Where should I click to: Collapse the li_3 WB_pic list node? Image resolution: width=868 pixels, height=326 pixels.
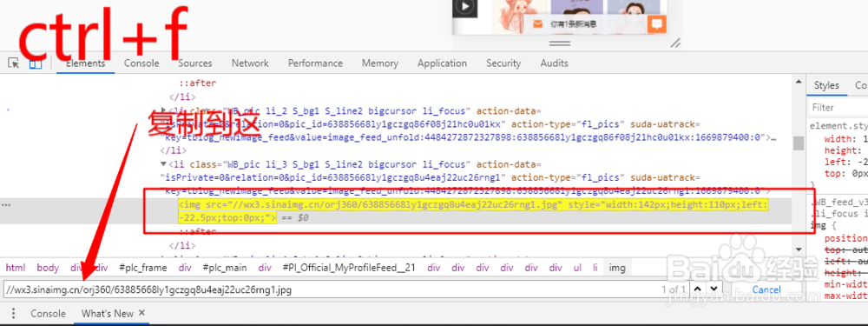164,164
